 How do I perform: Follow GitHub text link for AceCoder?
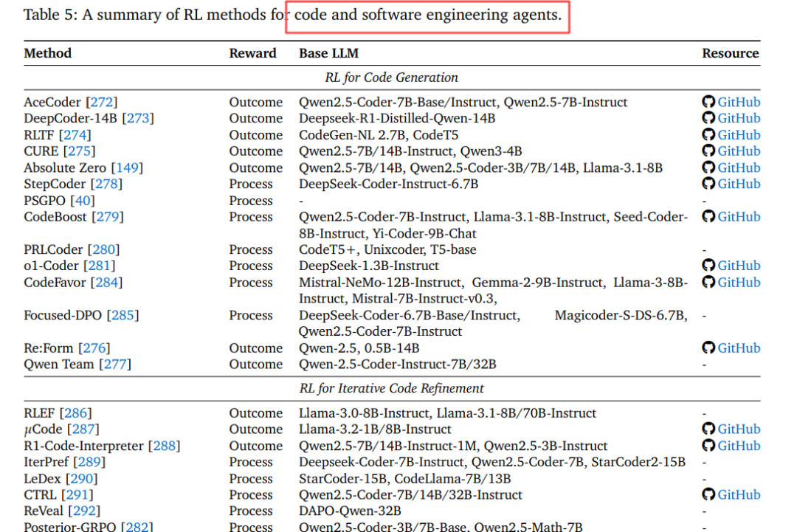pos(739,102)
